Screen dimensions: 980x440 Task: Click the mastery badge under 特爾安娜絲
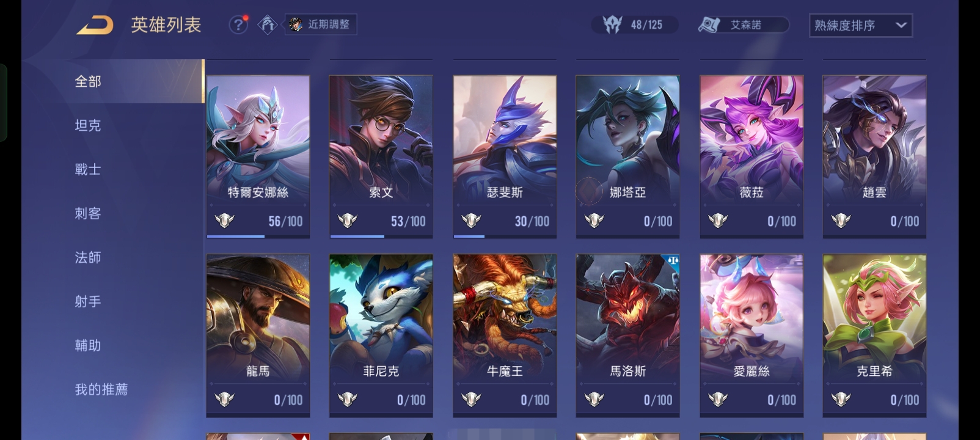pos(224,221)
